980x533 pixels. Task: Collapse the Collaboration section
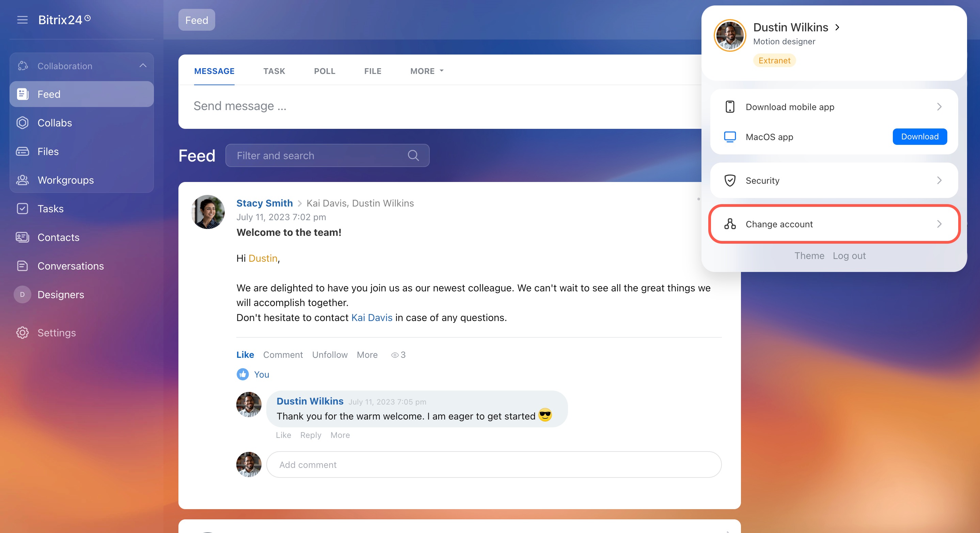click(x=143, y=66)
